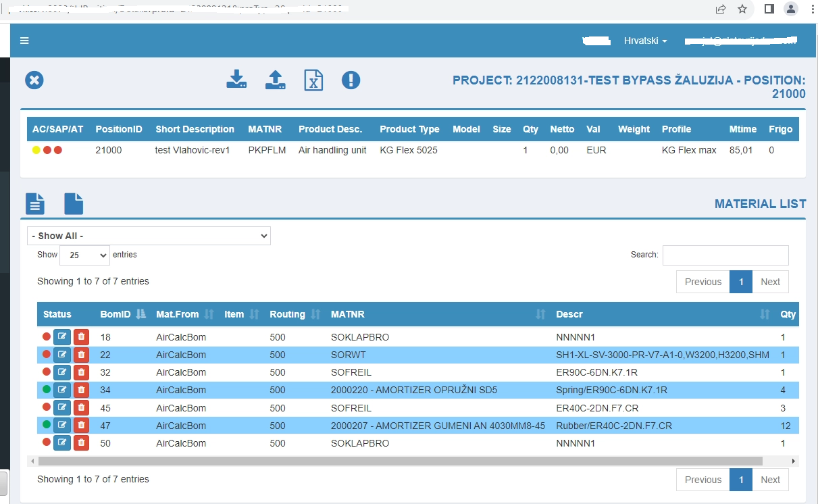Edit BomID 34 row

point(62,389)
